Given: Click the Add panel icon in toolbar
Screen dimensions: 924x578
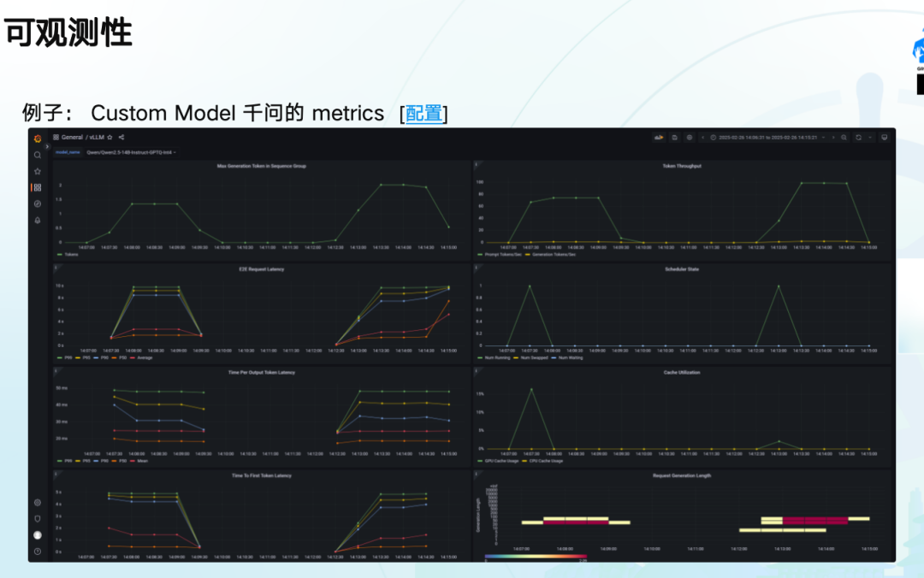Looking at the screenshot, I should [659, 138].
